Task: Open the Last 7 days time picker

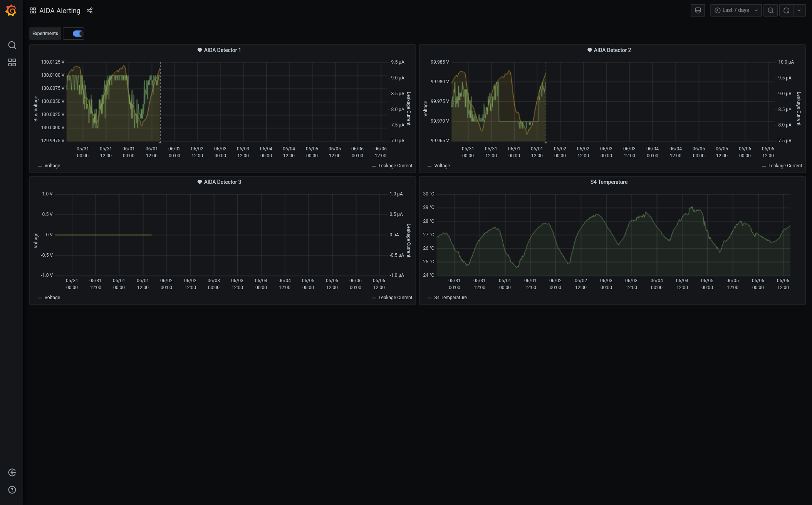Action: [x=736, y=10]
